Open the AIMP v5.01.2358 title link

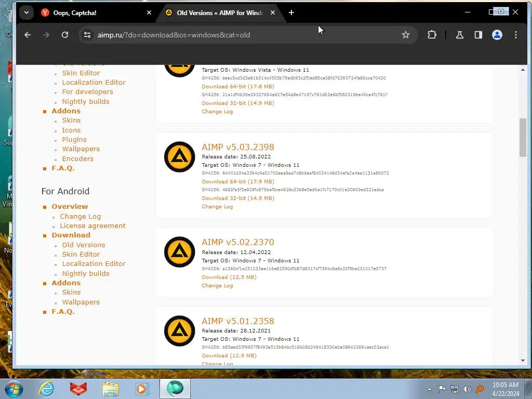click(x=238, y=321)
